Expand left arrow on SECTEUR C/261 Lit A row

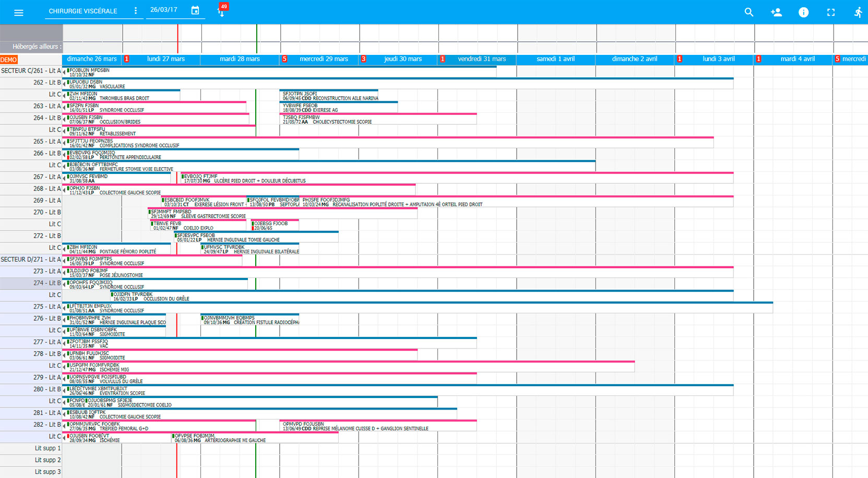(x=64, y=72)
